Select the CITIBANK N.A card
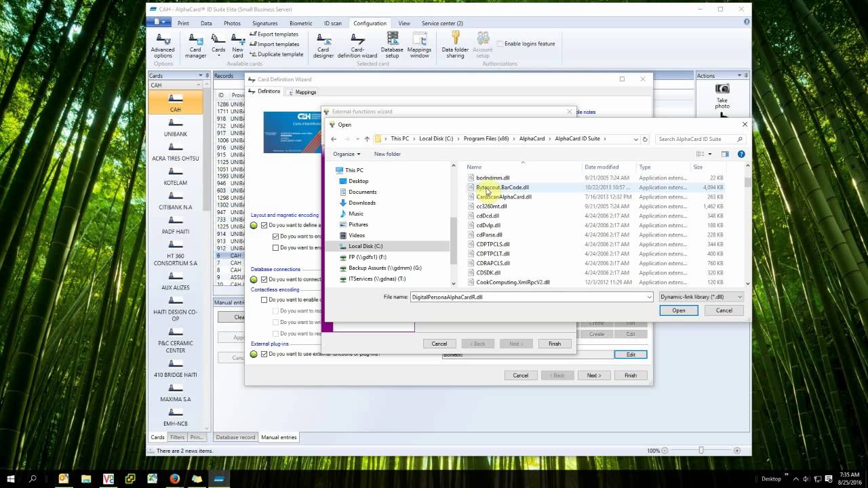Viewport: 868px width, 488px height. (x=176, y=201)
